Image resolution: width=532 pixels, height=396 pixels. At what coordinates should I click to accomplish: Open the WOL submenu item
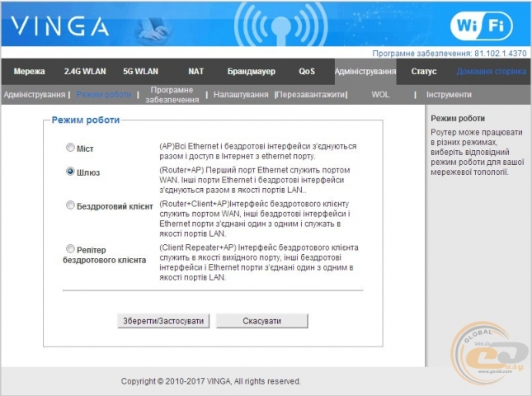[380, 94]
